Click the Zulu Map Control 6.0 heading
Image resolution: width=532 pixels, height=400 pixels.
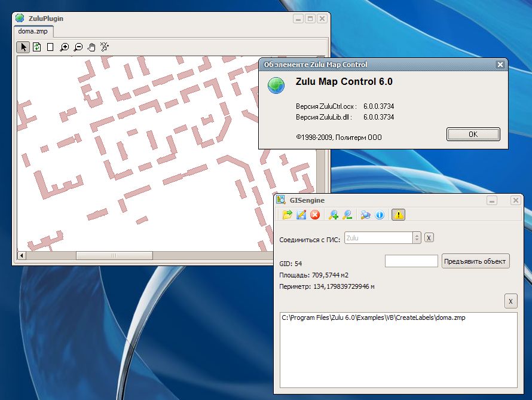coord(344,81)
